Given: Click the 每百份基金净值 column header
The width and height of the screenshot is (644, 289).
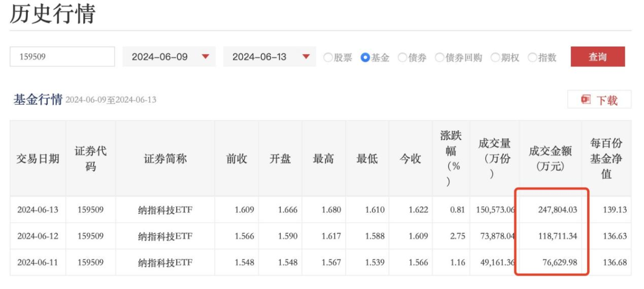Looking at the screenshot, I should [x=606, y=158].
